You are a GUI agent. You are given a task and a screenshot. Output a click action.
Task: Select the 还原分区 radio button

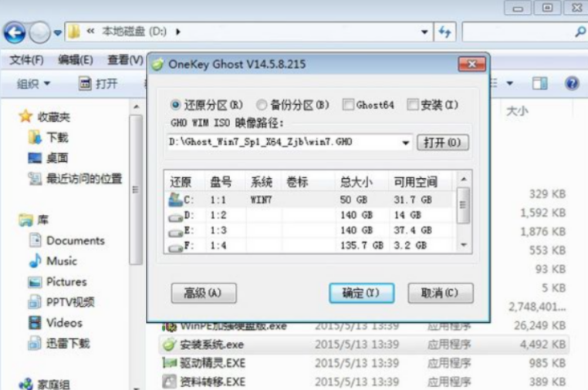tap(176, 105)
